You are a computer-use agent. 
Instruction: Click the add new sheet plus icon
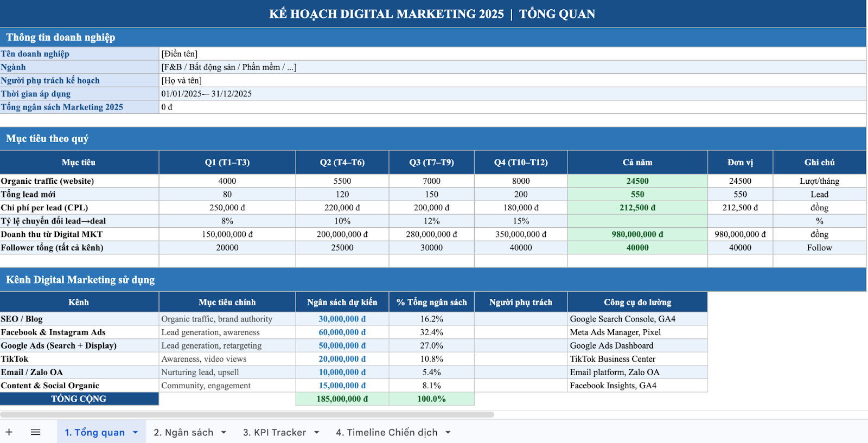[x=9, y=432]
